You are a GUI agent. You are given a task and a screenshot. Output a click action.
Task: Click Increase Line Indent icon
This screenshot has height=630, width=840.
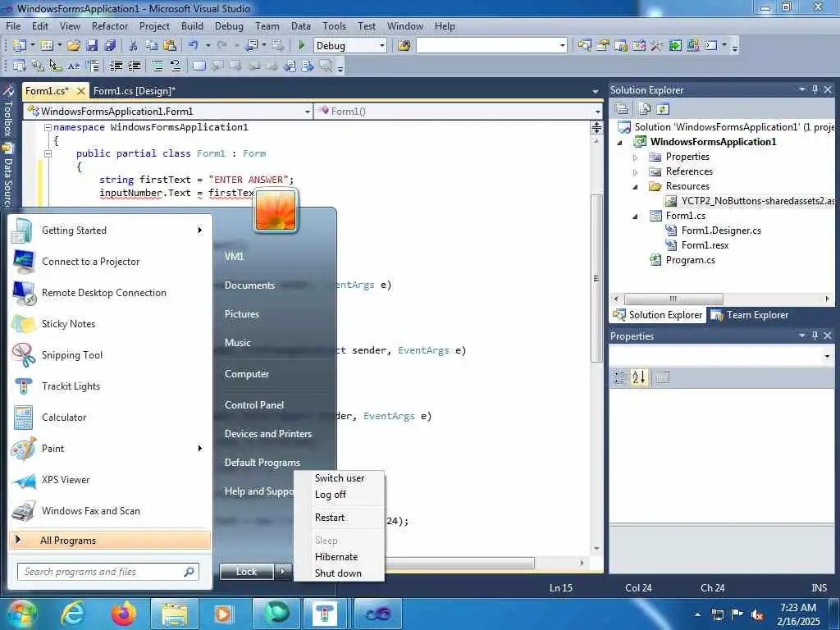(x=134, y=66)
